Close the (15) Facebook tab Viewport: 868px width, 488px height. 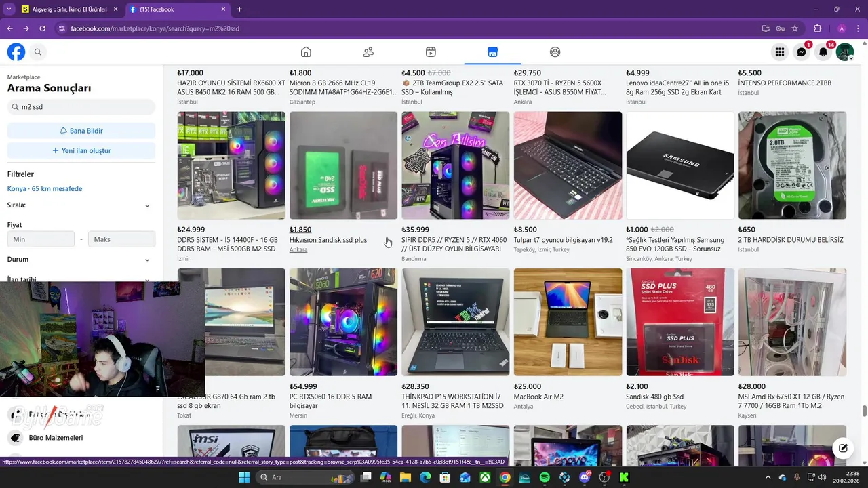(224, 9)
